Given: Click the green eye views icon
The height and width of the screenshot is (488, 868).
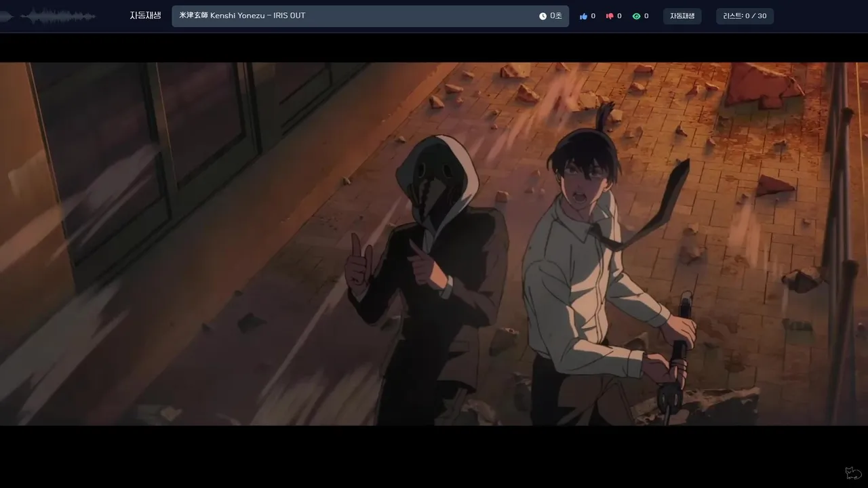Looking at the screenshot, I should [636, 16].
